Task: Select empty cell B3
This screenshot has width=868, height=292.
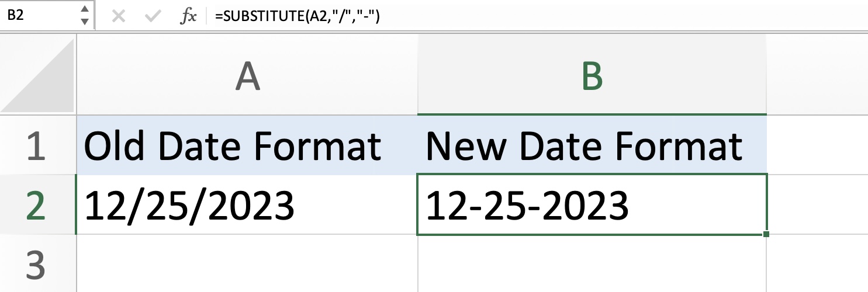Action: (592, 263)
